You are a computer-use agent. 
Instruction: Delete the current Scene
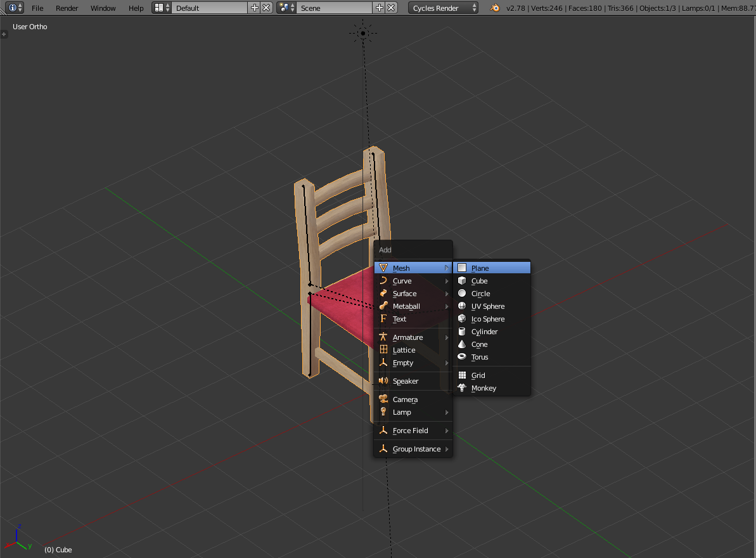pyautogui.click(x=392, y=8)
